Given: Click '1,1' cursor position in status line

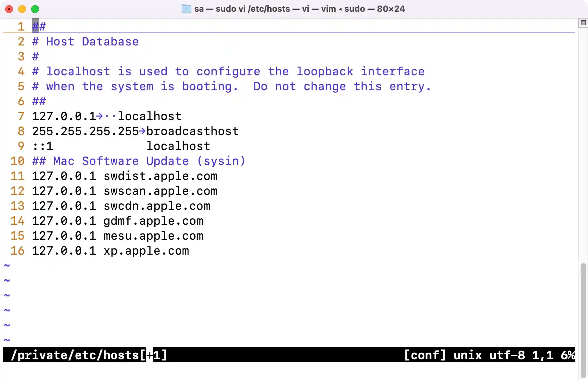Looking at the screenshot, I should [x=543, y=355].
